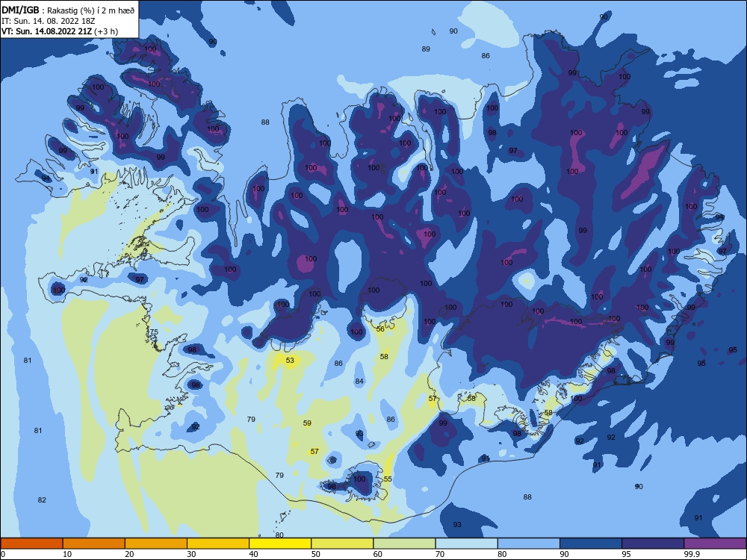
Task: Click the humidity value 59 on map
Action: [307, 423]
